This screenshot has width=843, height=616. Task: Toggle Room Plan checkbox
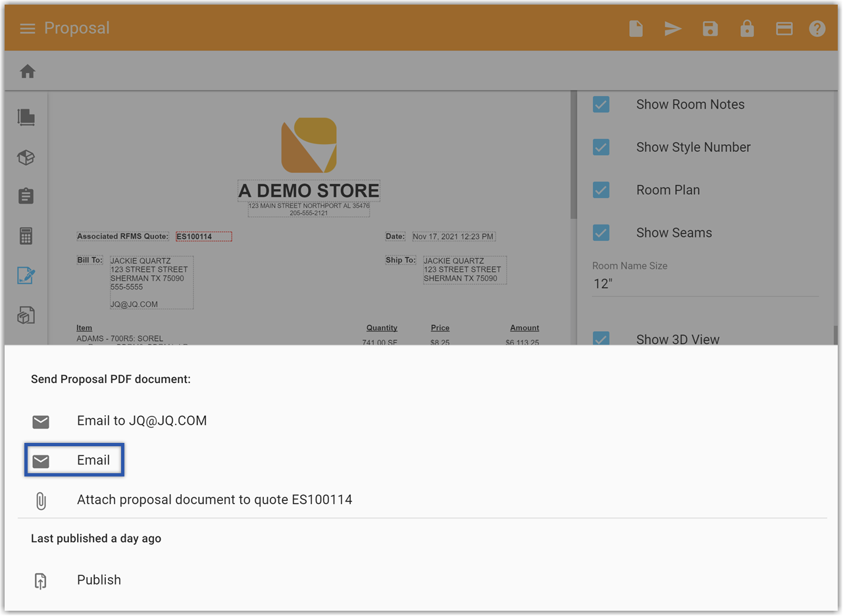tap(601, 190)
